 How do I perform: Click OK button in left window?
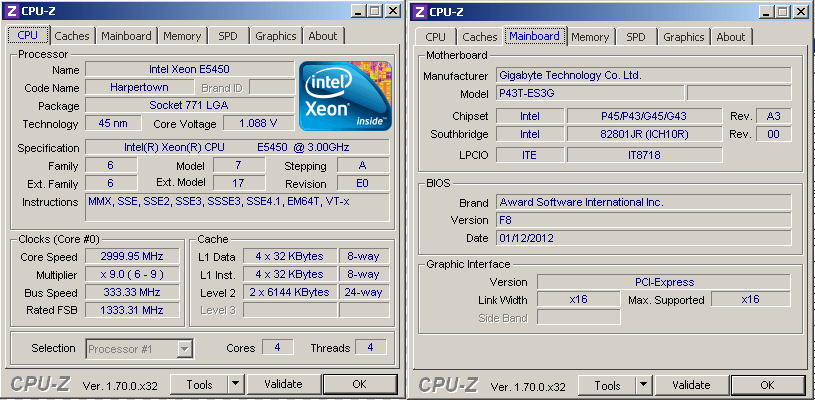(359, 384)
